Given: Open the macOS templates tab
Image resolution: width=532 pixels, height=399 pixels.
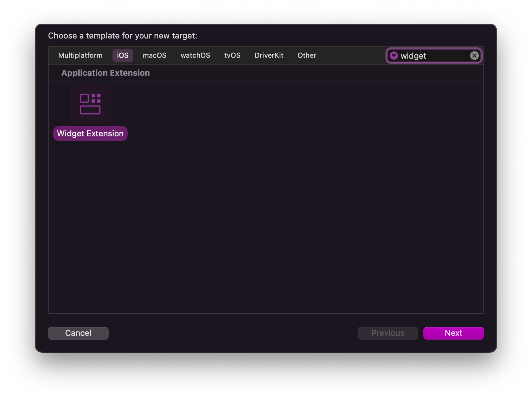Looking at the screenshot, I should click(x=154, y=56).
